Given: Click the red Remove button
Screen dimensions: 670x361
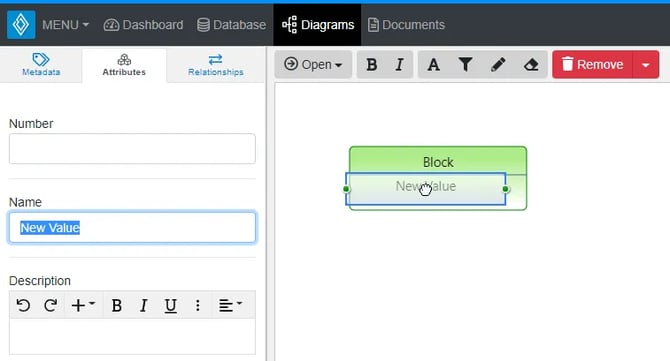Looking at the screenshot, I should coord(592,65).
